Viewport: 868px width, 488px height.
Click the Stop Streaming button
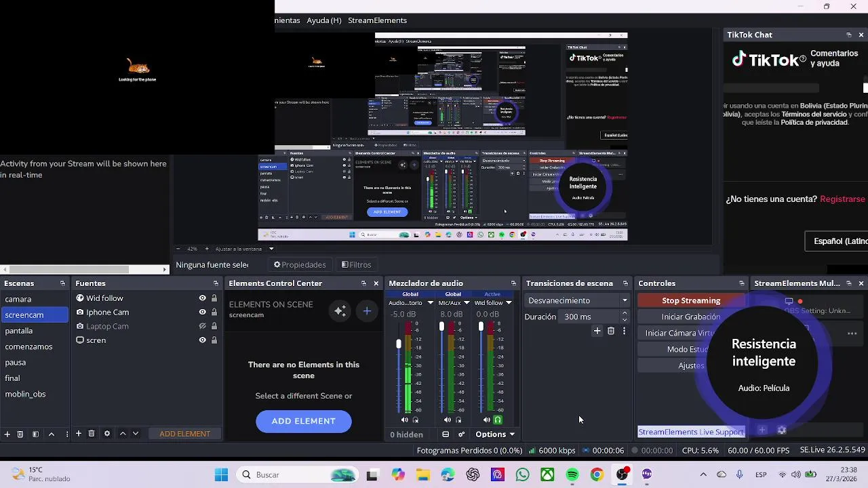click(x=691, y=300)
